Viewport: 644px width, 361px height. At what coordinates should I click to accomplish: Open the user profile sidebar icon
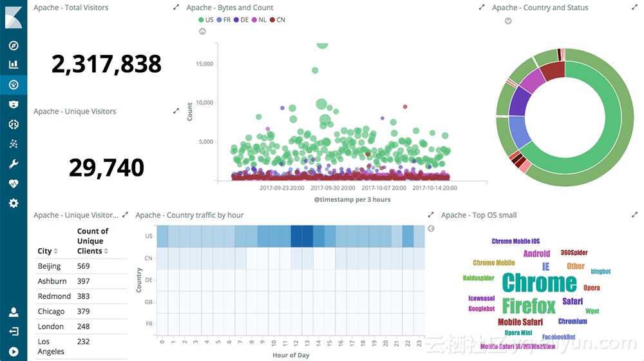14,312
